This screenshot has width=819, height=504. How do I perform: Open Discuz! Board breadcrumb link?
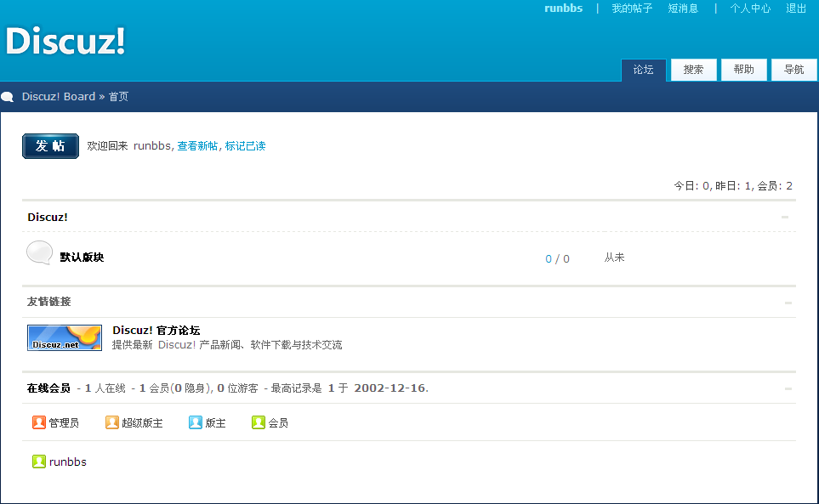59,97
